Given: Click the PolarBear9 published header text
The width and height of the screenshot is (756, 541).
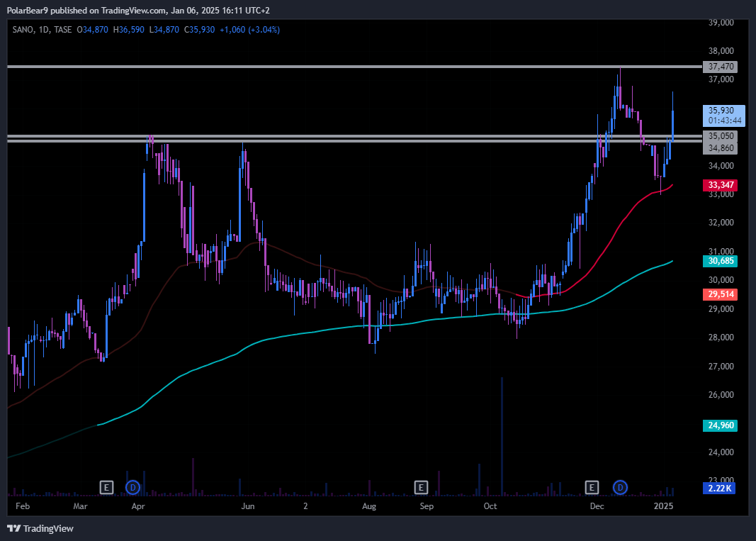Looking at the screenshot, I should [x=138, y=10].
